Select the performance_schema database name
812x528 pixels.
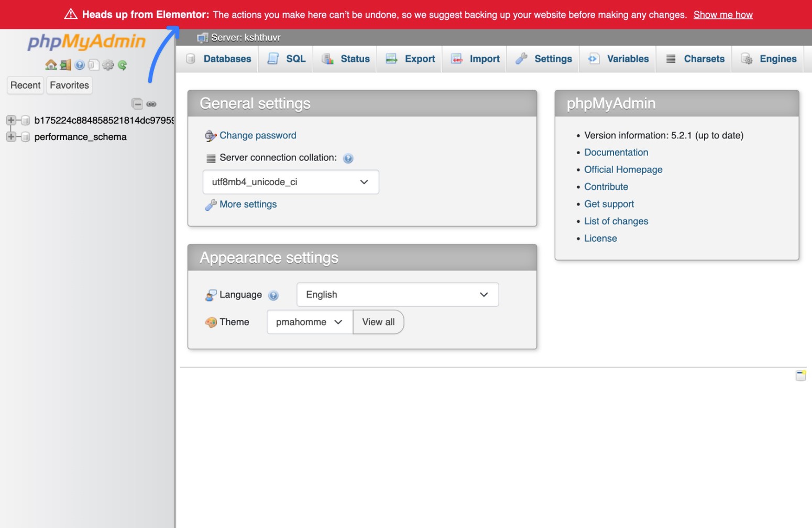pos(80,137)
